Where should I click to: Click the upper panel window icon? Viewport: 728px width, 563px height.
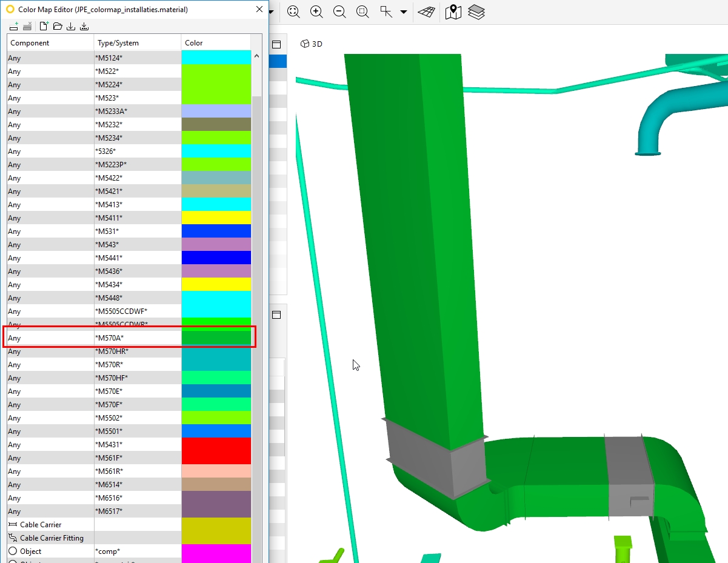tap(276, 44)
